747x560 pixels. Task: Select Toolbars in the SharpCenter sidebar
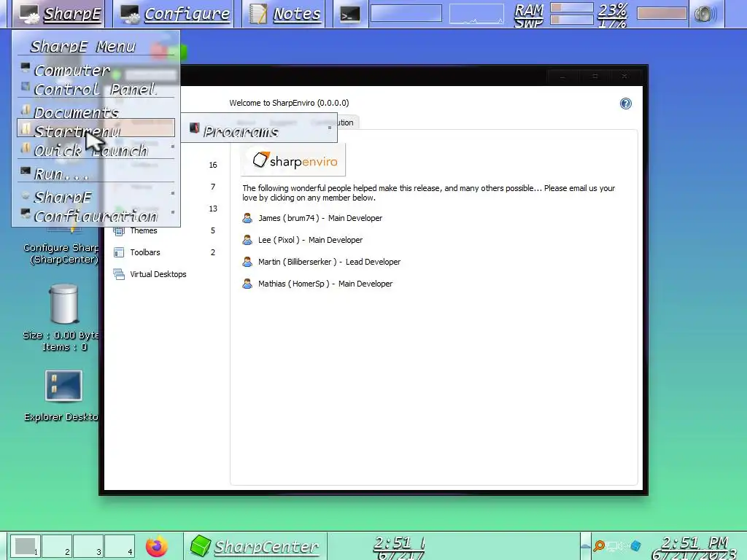[x=145, y=252]
